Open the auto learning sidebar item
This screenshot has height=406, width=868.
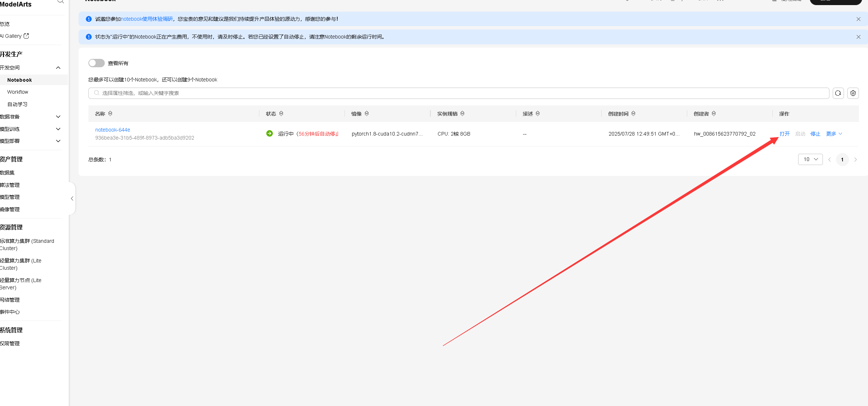[17, 104]
